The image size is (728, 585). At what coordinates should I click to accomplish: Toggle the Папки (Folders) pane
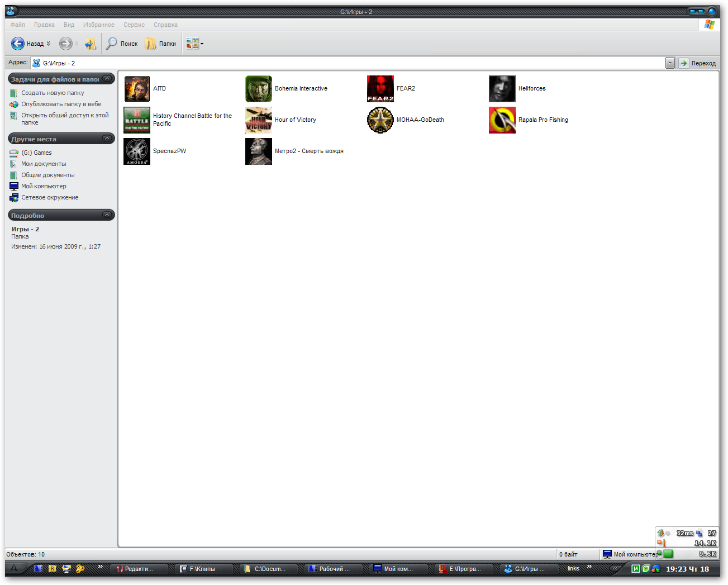point(160,43)
